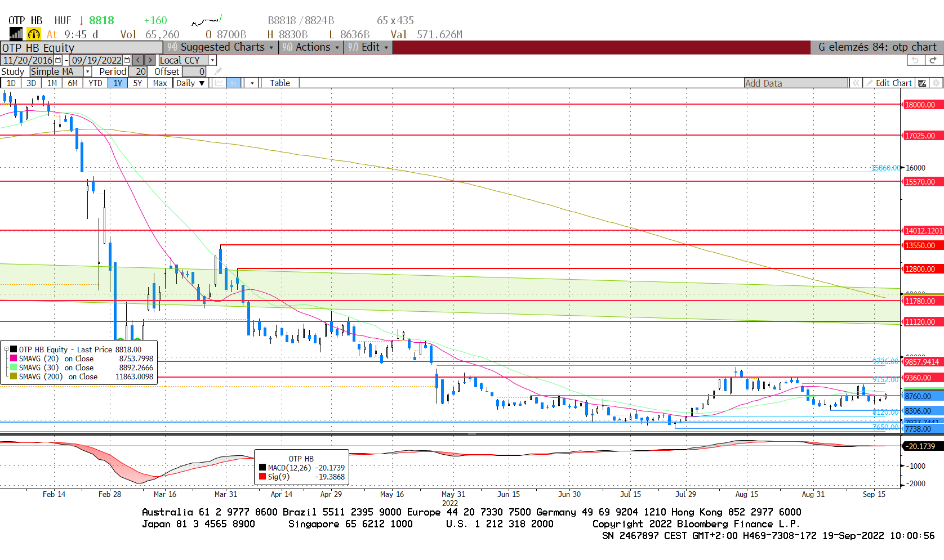Shift date range forward with right arrow
This screenshot has width=944, height=560.
coord(150,60)
